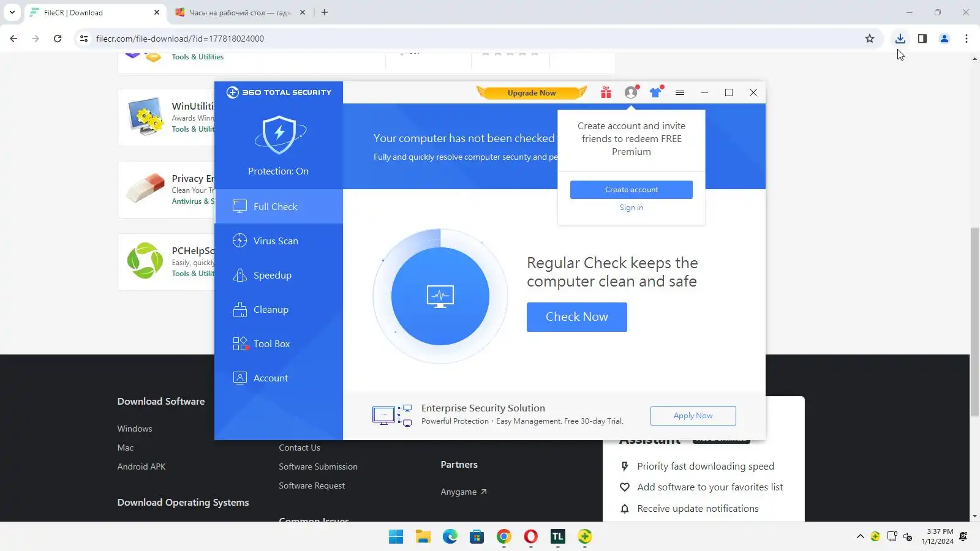Close the Часы на рабочий стол tab
Viewport: 980px width, 551px height.
pyautogui.click(x=302, y=12)
